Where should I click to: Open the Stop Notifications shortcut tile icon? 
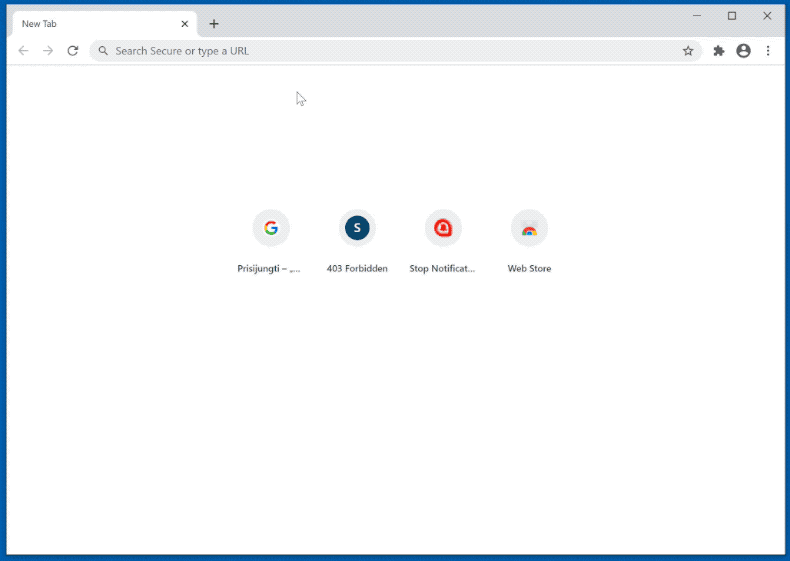(443, 228)
